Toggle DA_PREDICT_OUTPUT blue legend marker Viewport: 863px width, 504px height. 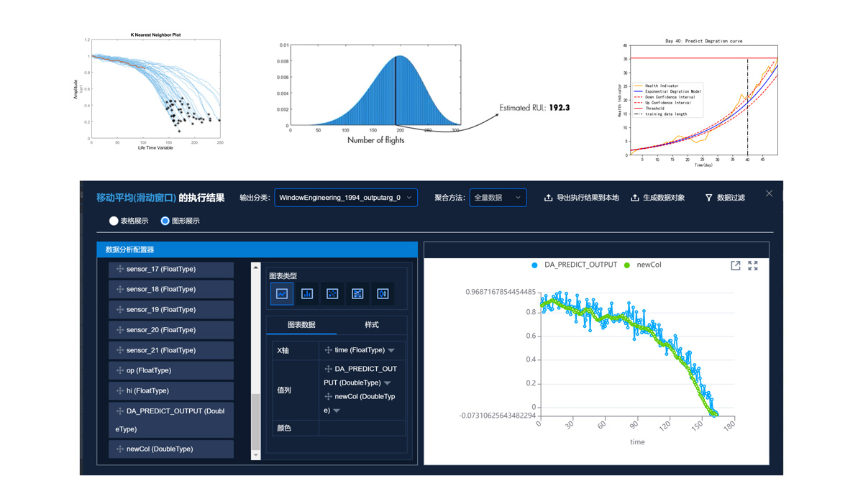[534, 265]
